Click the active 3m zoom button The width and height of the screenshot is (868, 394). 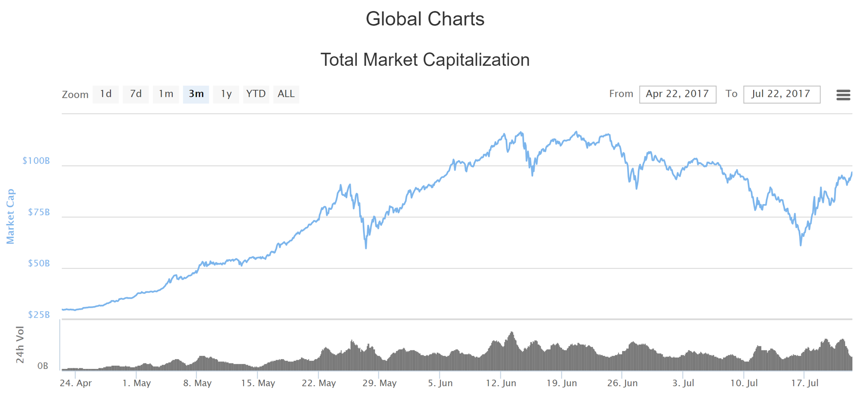196,94
